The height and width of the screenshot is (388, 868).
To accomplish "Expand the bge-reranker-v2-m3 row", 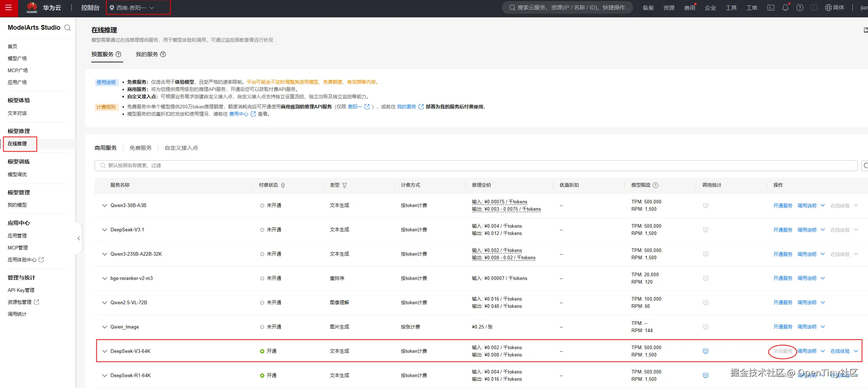I will (x=105, y=278).
